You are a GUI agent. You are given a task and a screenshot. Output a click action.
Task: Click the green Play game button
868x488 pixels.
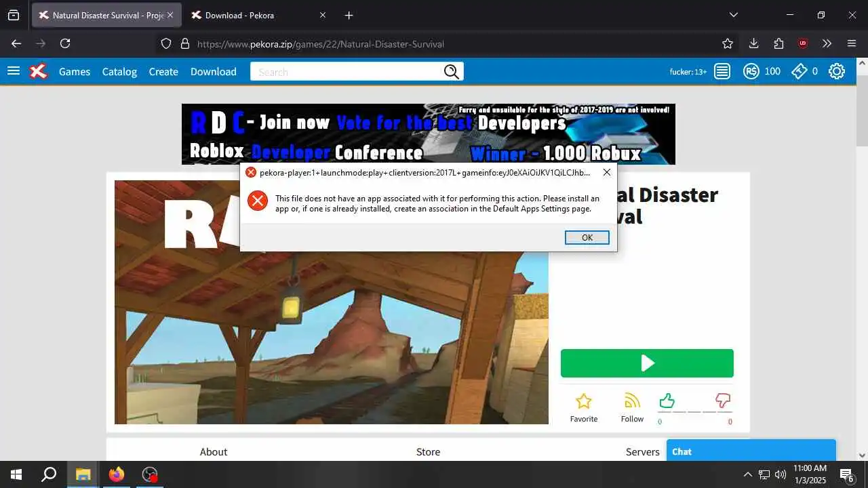pyautogui.click(x=647, y=363)
